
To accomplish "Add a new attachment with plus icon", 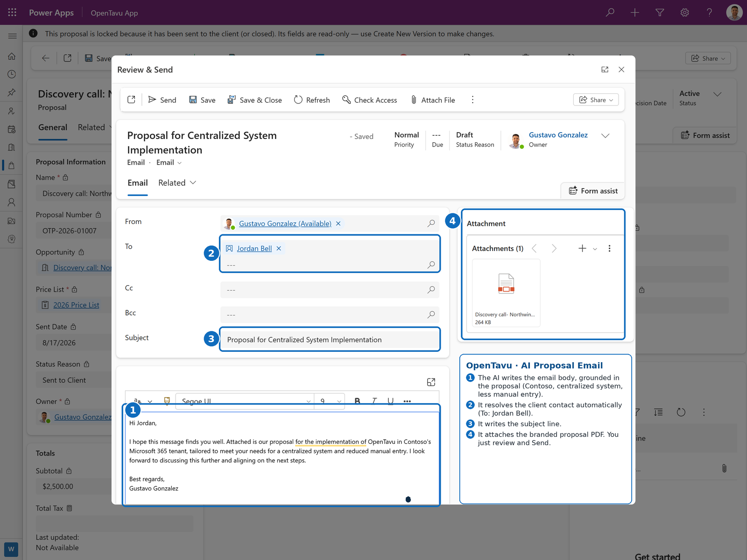I will point(582,248).
